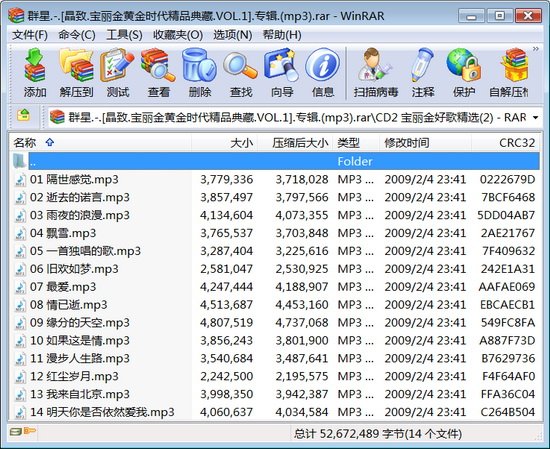Screen dimensions: 550x449
Task: Click the key password icon in status bar
Action: (30, 430)
